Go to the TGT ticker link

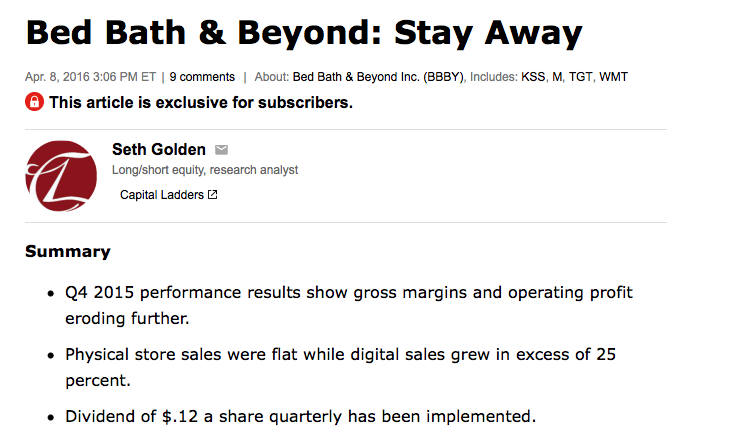[x=581, y=77]
